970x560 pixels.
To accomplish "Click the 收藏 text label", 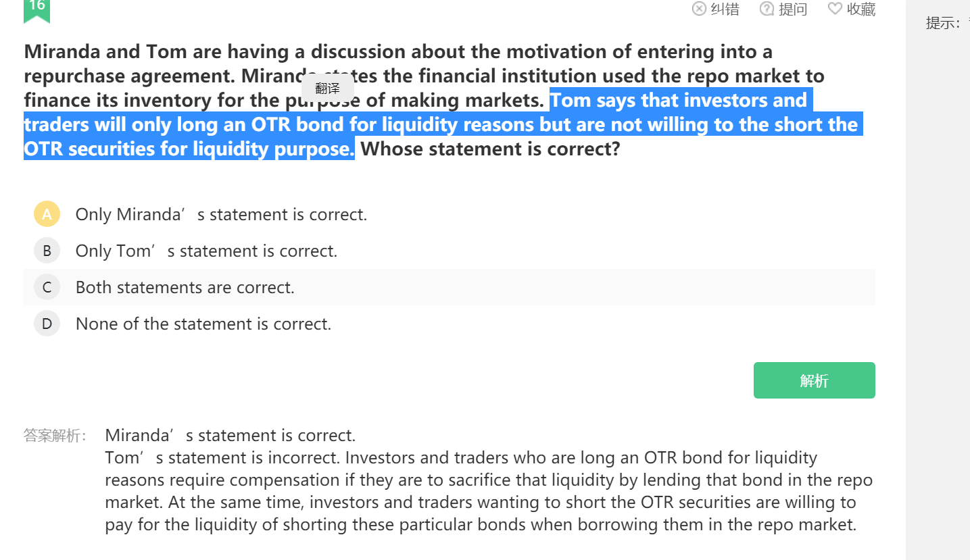I will 861,9.
